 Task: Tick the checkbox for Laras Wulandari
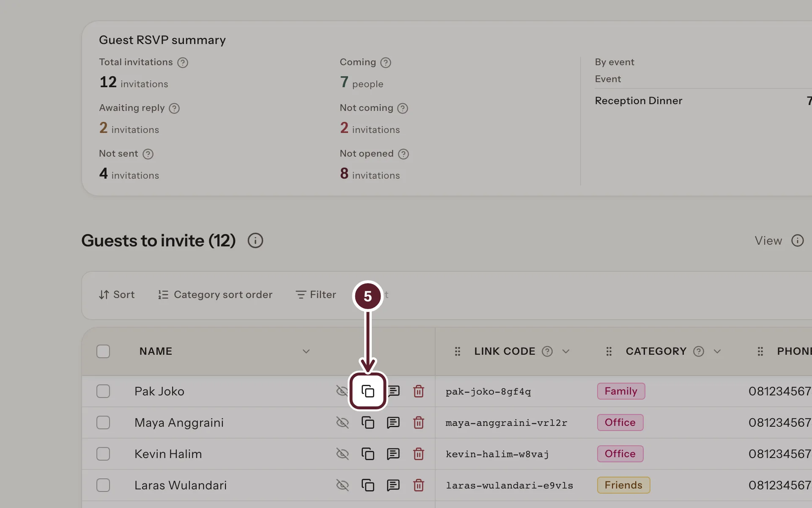pos(103,485)
